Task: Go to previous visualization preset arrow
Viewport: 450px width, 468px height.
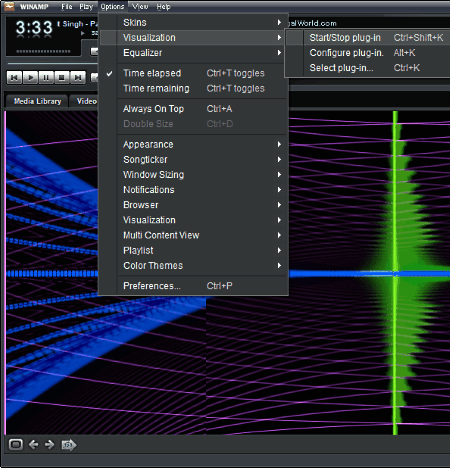Action: tap(33, 444)
